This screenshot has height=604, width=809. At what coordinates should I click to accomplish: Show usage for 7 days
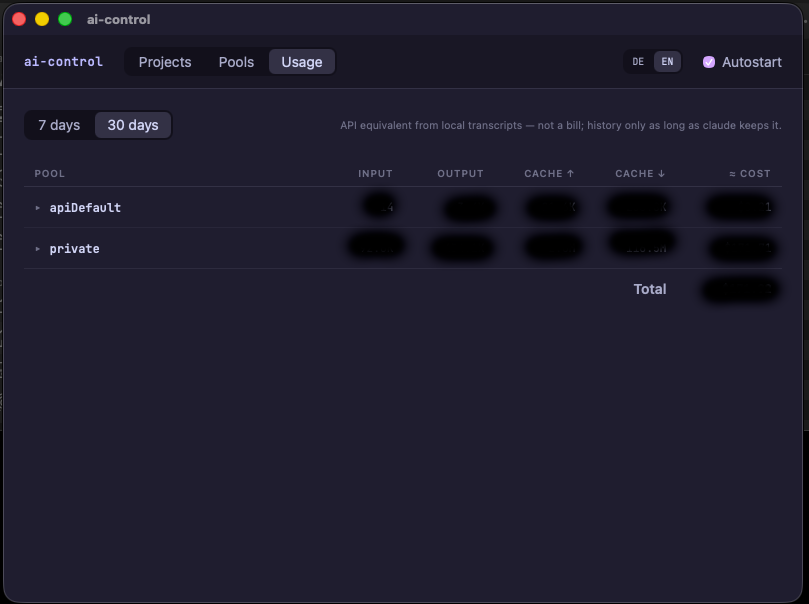[59, 125]
